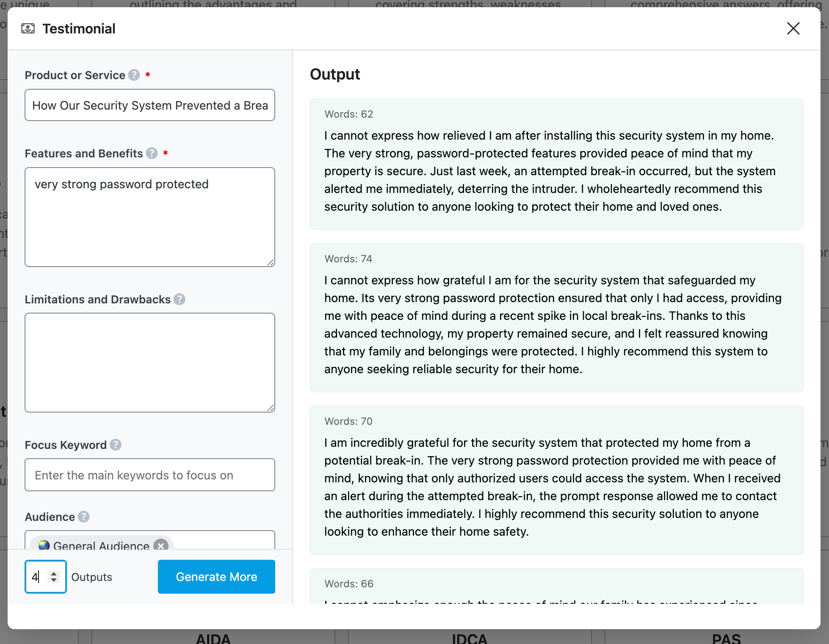Click the Audience selection box
This screenshot has height=644, width=829.
click(220, 542)
